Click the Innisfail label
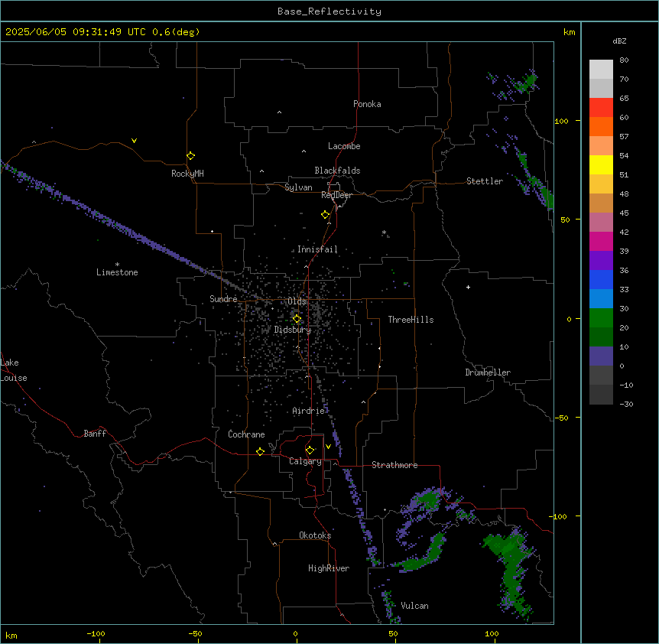 (x=317, y=249)
